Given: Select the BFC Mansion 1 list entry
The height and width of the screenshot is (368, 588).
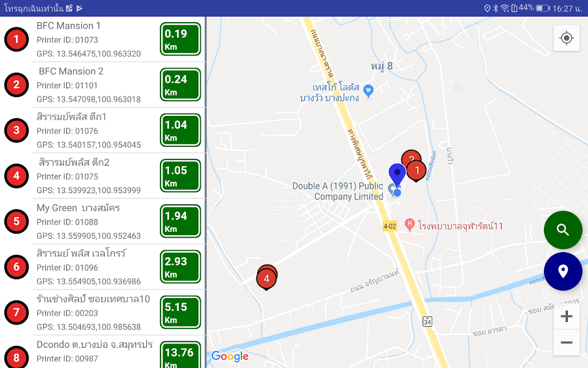Looking at the screenshot, I should tap(102, 39).
